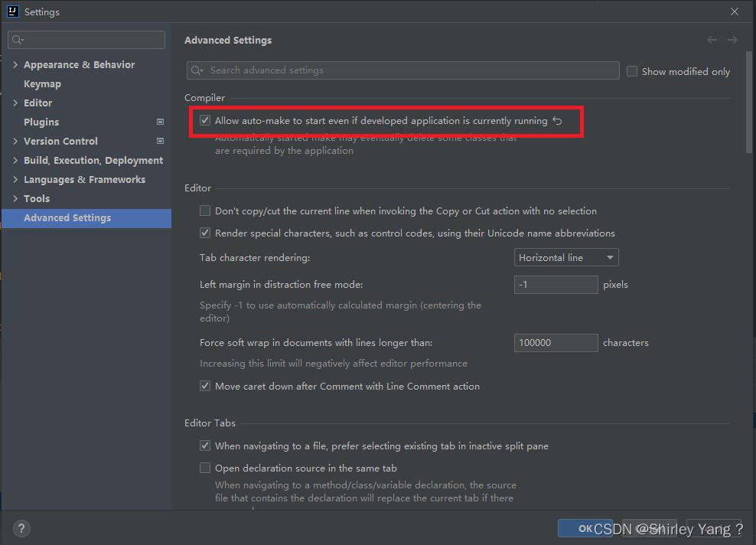
Task: Expand the Appearance & Behavior section
Action: [15, 64]
